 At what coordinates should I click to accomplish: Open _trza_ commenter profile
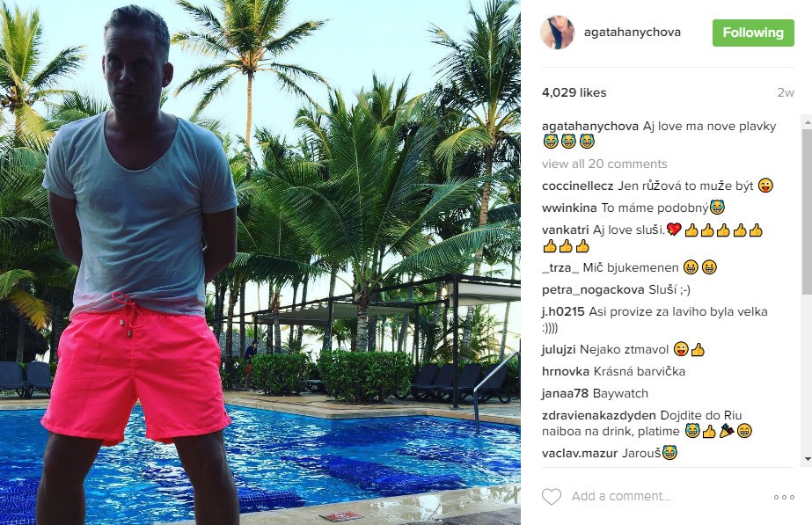[560, 267]
